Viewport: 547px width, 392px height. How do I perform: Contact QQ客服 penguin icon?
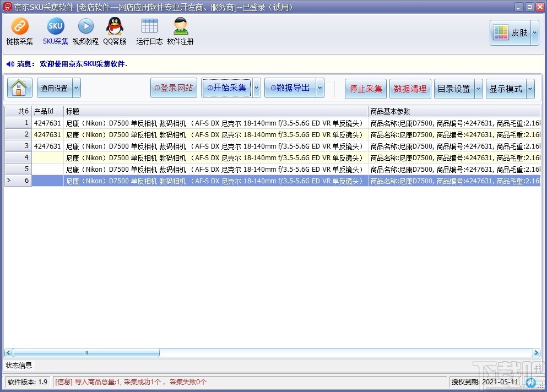[x=115, y=31]
